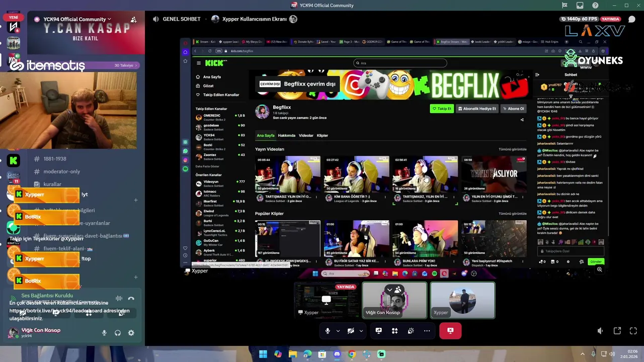Viewport: 644px width, 362px height.
Task: Enter full screen for the stream
Action: tap(633, 331)
